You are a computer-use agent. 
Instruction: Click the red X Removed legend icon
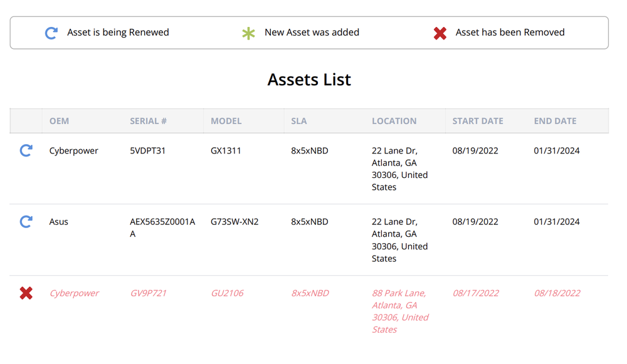[440, 33]
